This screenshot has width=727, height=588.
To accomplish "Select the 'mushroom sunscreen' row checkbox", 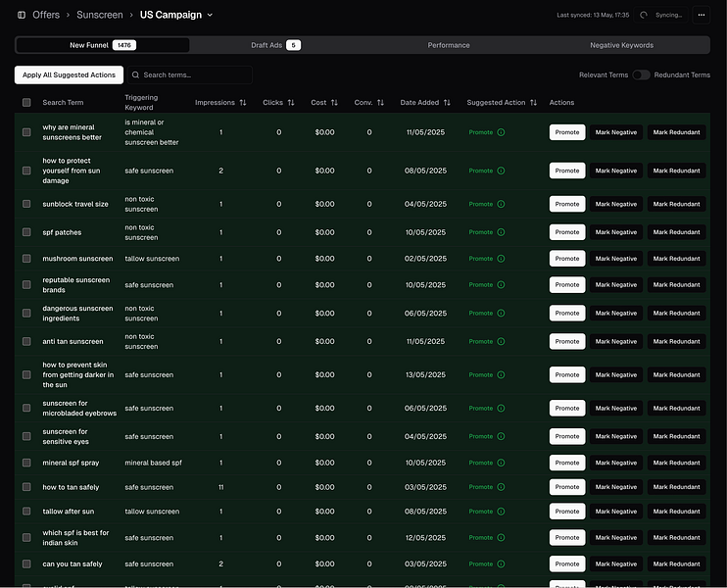I will 26,259.
